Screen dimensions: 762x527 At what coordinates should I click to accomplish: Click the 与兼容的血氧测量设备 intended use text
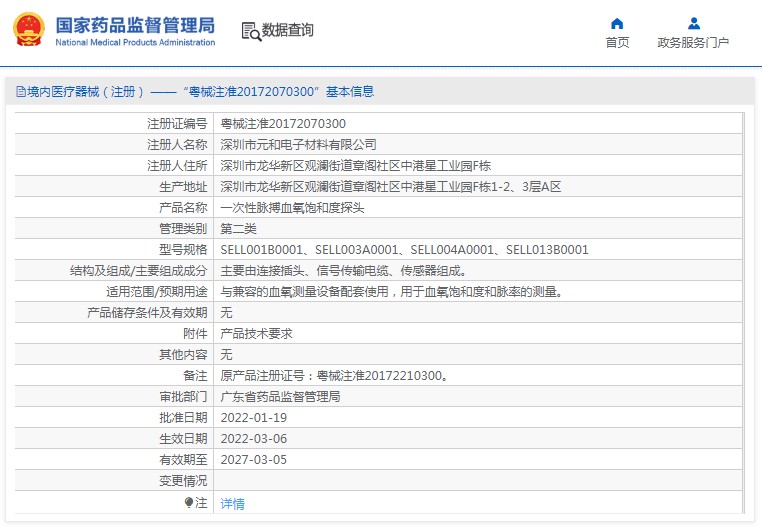click(x=392, y=292)
